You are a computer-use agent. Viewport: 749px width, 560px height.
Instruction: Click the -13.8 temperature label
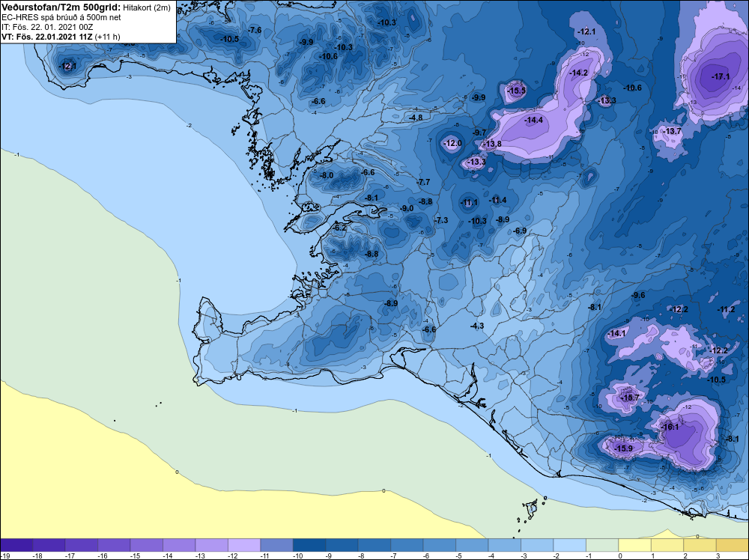coord(492,144)
